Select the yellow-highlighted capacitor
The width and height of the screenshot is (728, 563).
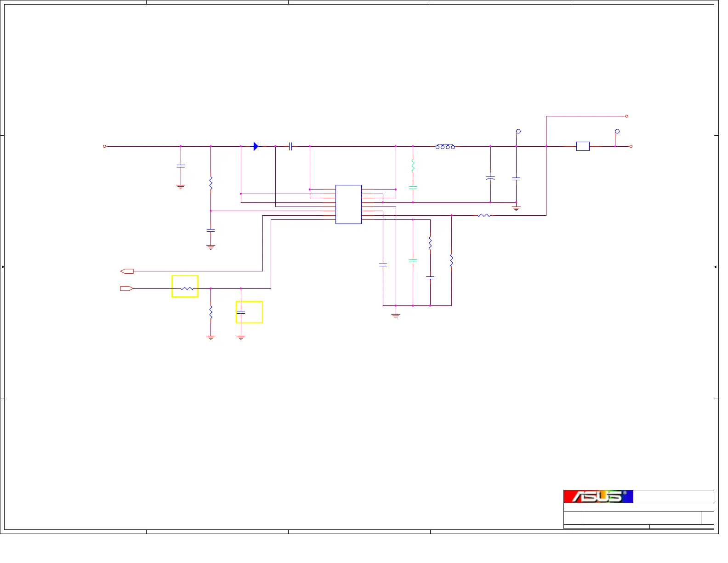click(241, 312)
